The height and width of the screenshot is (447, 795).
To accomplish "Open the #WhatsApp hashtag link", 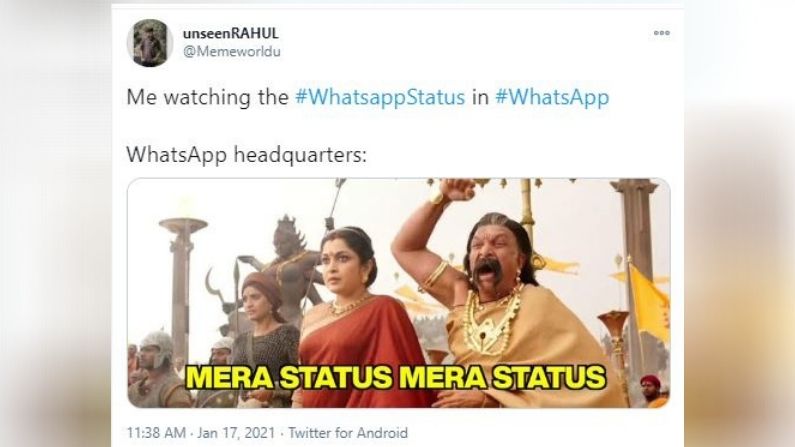I will [x=552, y=97].
